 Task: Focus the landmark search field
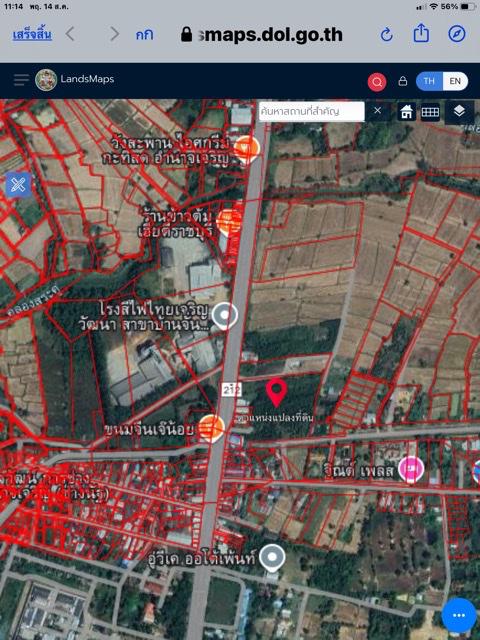point(311,111)
